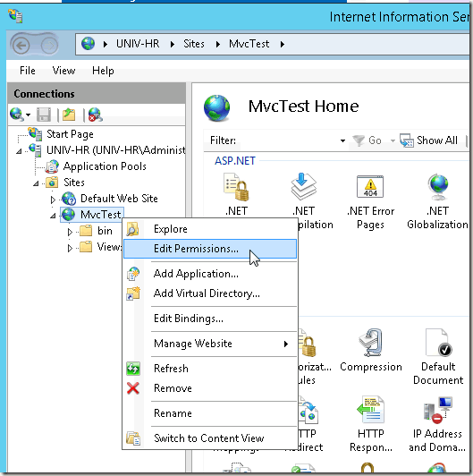
Task: Collapse the Sites tree node
Action: [36, 183]
